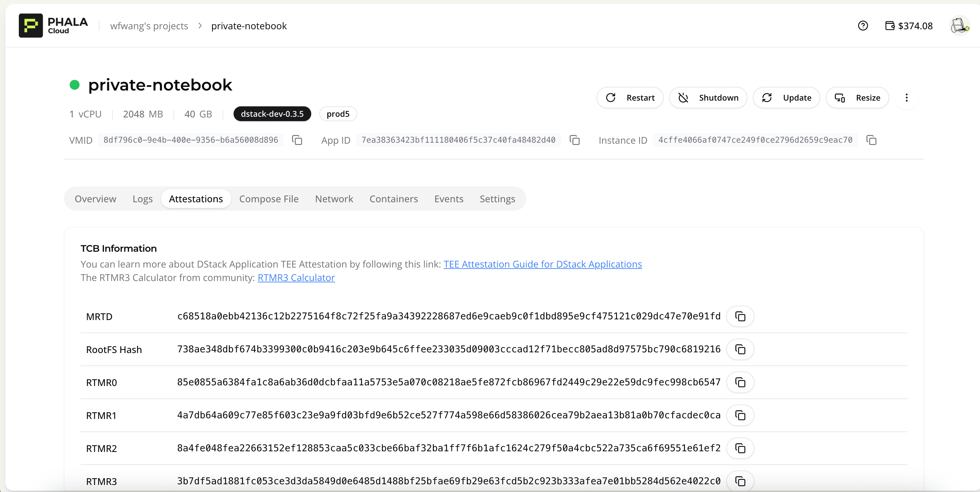Screen dimensions: 980x492
Task: Copy the MRTD hash
Action: (x=740, y=316)
